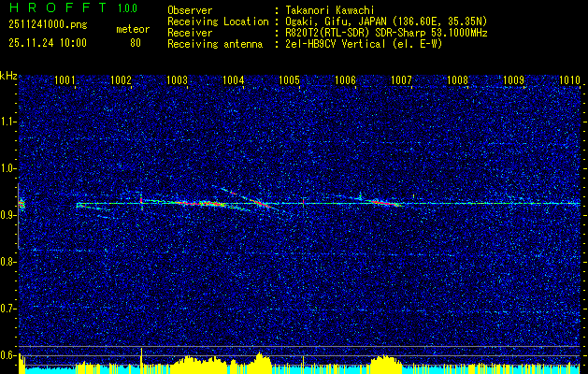This screenshot has height=374, width=588.
Task: Click the 0.9 frequency axis label
Action: [7, 215]
